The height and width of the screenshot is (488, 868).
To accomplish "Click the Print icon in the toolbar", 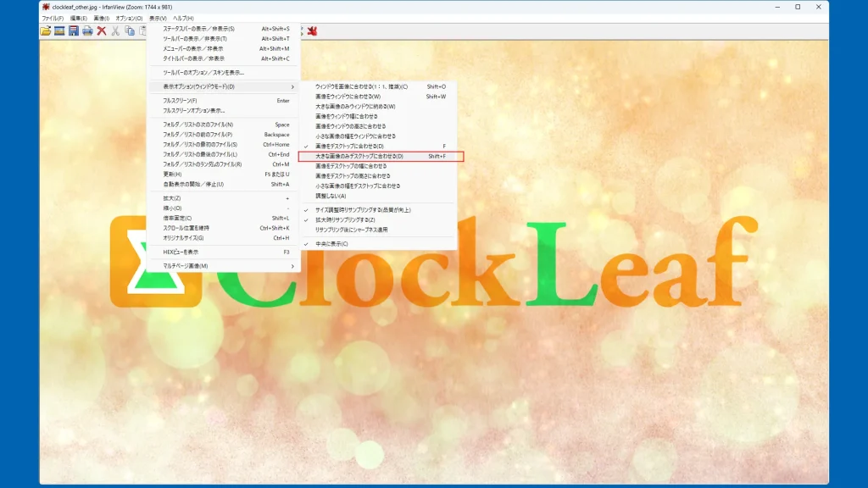I will click(87, 31).
